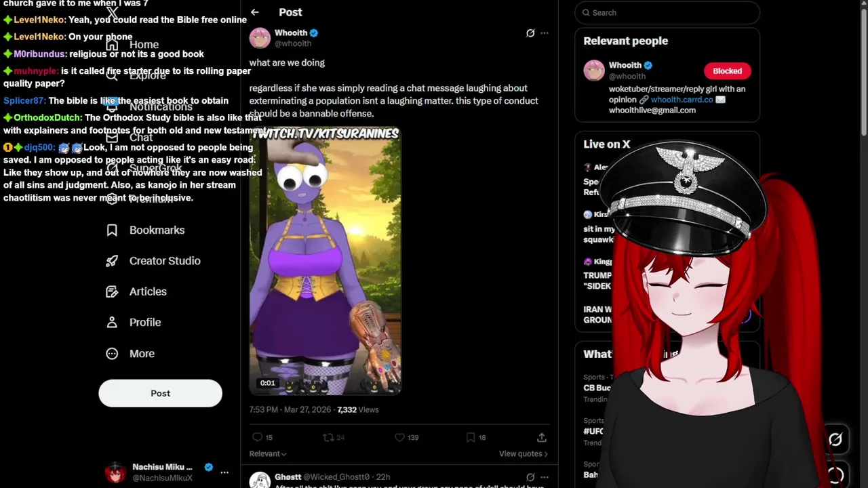Go back with the arrow icon
This screenshot has height=488, width=868.
click(x=255, y=12)
